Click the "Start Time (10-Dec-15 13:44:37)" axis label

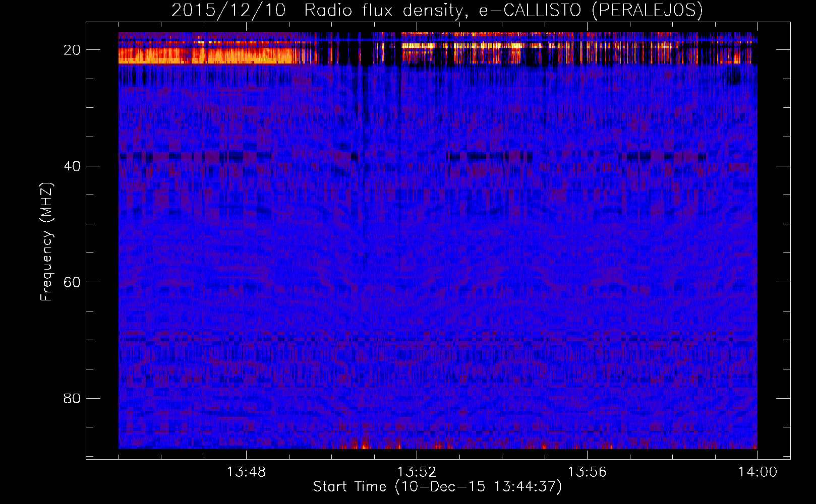pos(437,487)
